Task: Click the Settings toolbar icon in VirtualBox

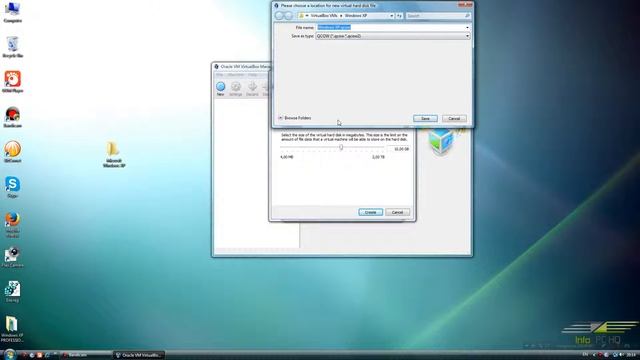Action: pos(236,89)
